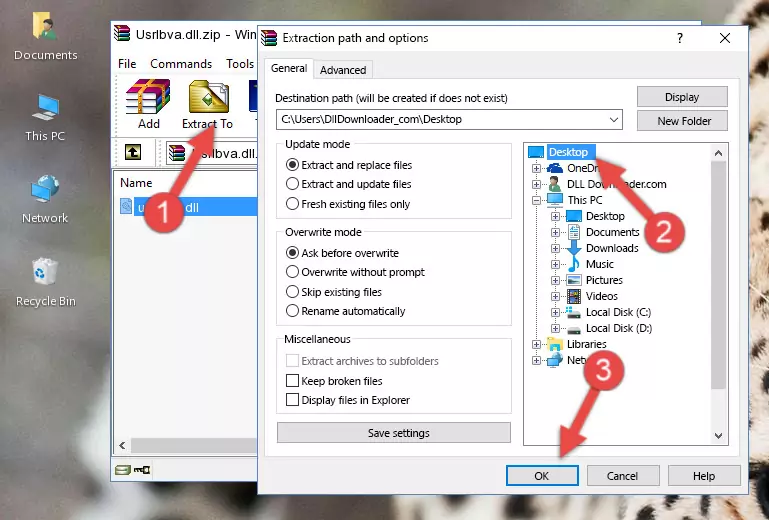Click the OK button
The height and width of the screenshot is (520, 769).
(x=542, y=476)
